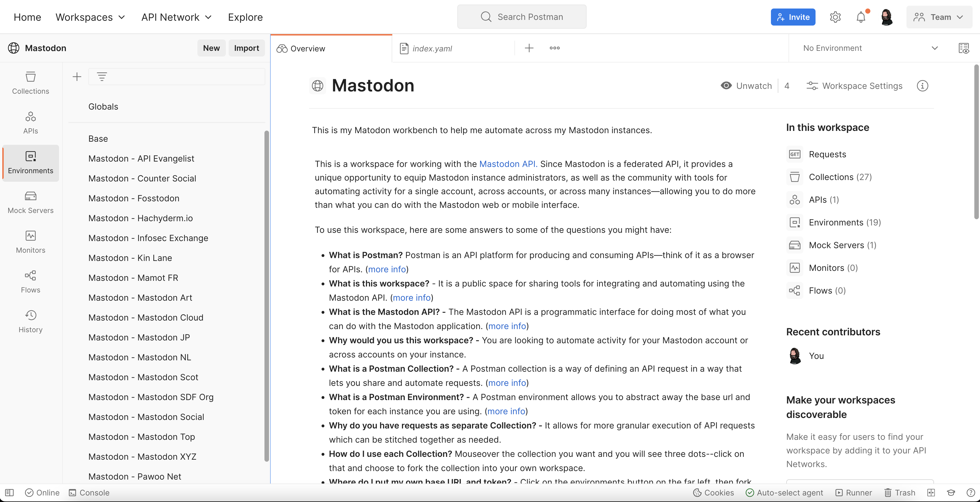Image resolution: width=980 pixels, height=502 pixels.
Task: Switch to the index.yaml tab
Action: (x=453, y=48)
